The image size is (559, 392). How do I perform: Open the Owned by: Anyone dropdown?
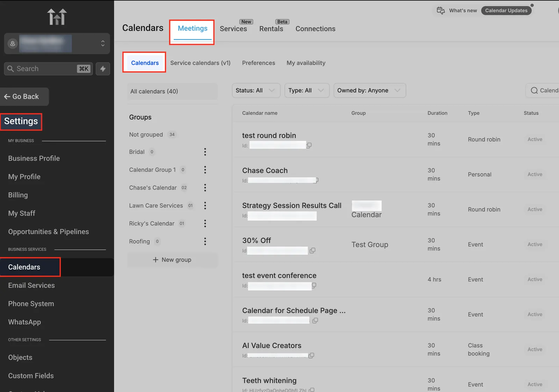point(370,90)
